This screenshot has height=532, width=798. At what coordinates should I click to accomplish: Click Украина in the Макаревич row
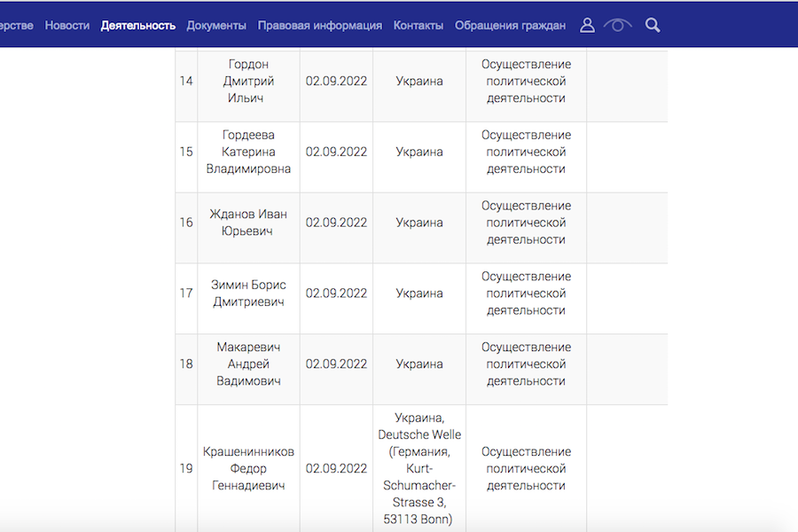click(x=419, y=364)
